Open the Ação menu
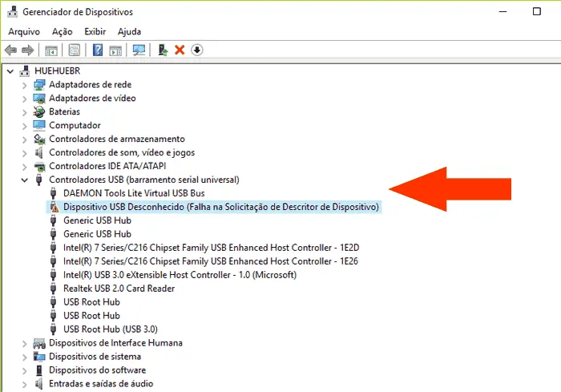Image resolution: width=561 pixels, height=392 pixels. [63, 31]
